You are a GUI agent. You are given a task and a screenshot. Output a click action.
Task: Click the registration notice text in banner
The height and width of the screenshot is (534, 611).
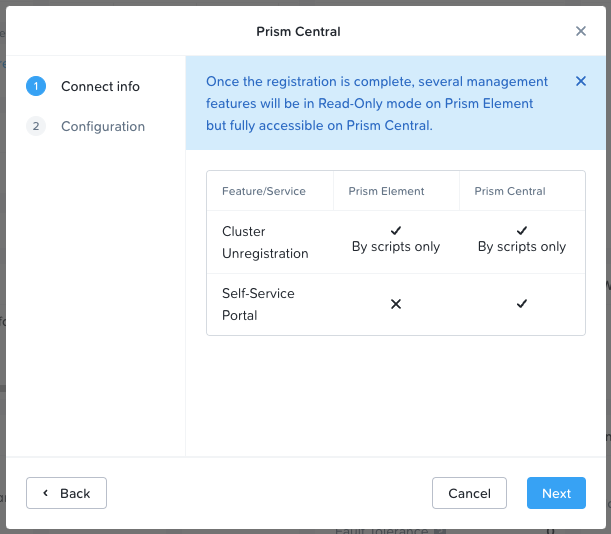click(x=377, y=103)
